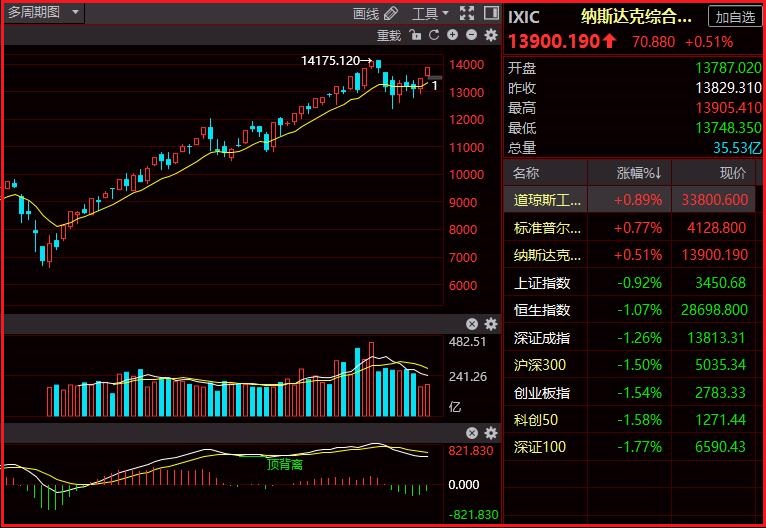Viewport: 766px width, 528px height.
Task: Click the 纳斯达克综合... title
Action: click(x=636, y=17)
